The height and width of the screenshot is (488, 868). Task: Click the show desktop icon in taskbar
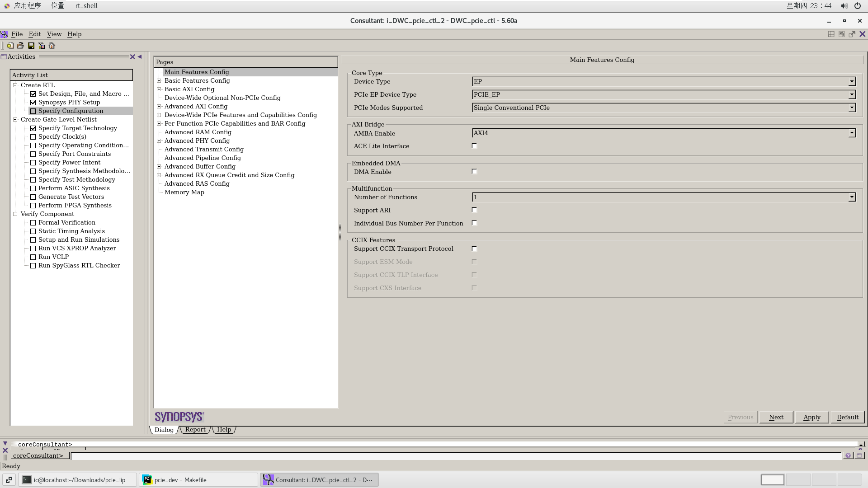point(9,480)
